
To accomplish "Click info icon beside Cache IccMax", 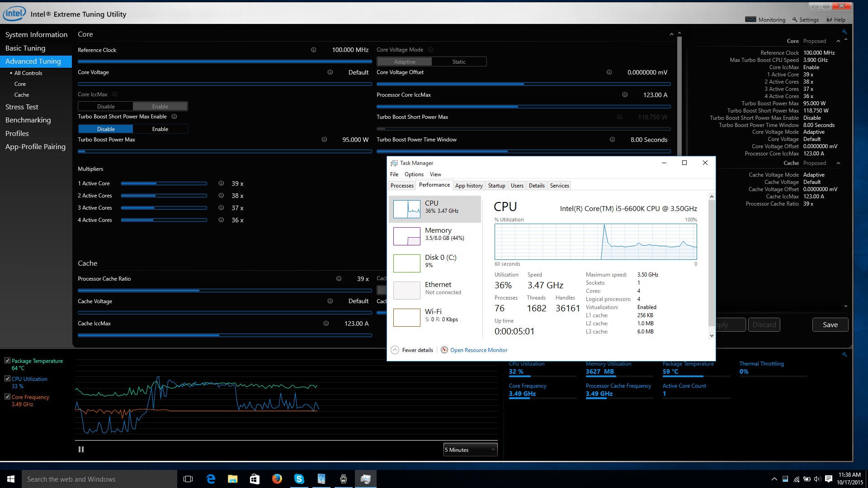I will pos(326,324).
